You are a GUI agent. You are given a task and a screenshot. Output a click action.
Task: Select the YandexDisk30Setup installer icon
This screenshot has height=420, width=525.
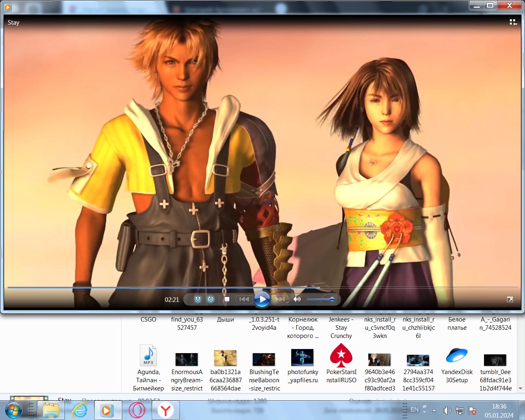click(x=457, y=365)
